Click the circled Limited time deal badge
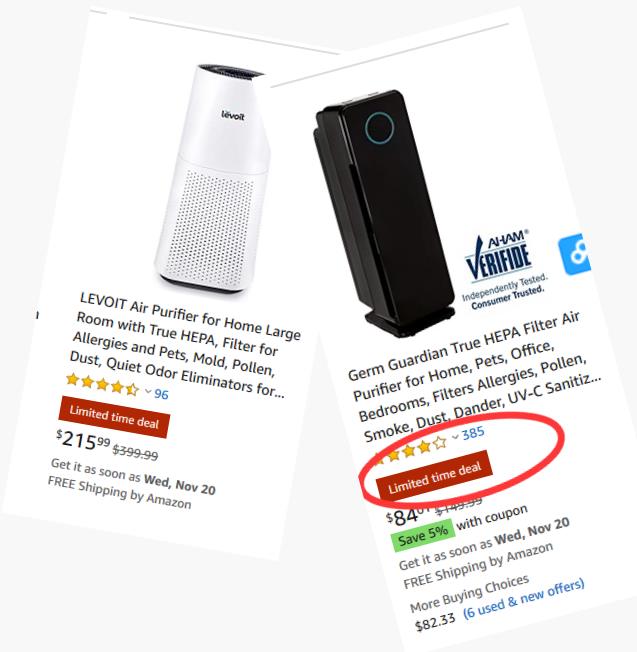This screenshot has width=637, height=652. pyautogui.click(x=434, y=475)
